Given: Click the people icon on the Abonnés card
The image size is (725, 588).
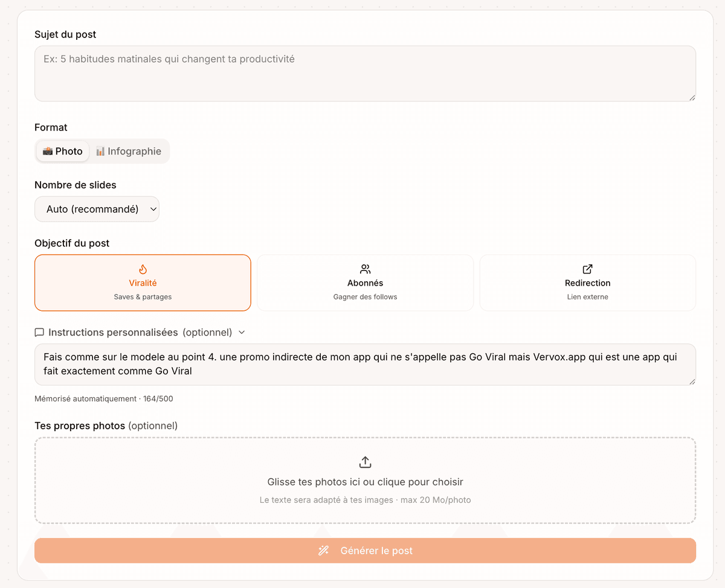Looking at the screenshot, I should pos(365,269).
